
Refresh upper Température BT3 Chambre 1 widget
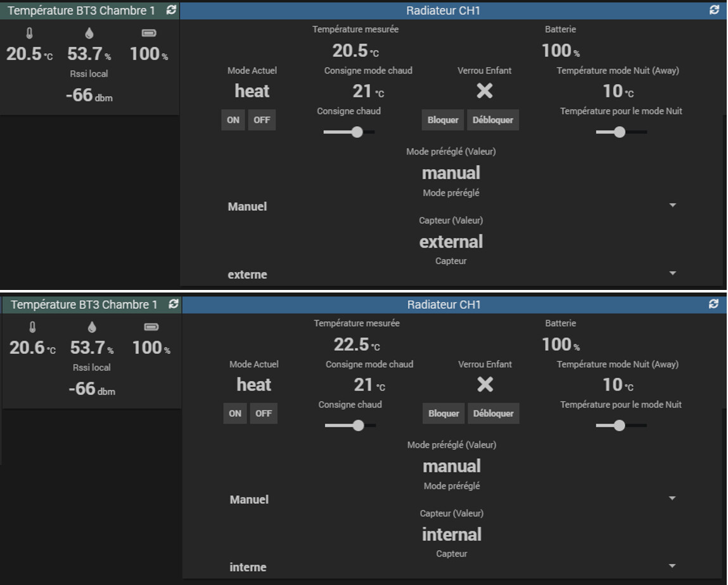point(171,9)
